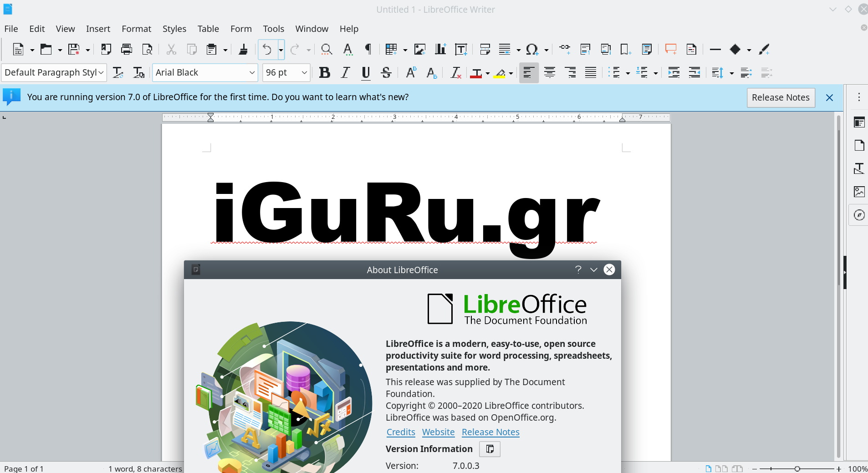Open the Insert menu
Screen dimensions: 868x473
[x=98, y=29]
